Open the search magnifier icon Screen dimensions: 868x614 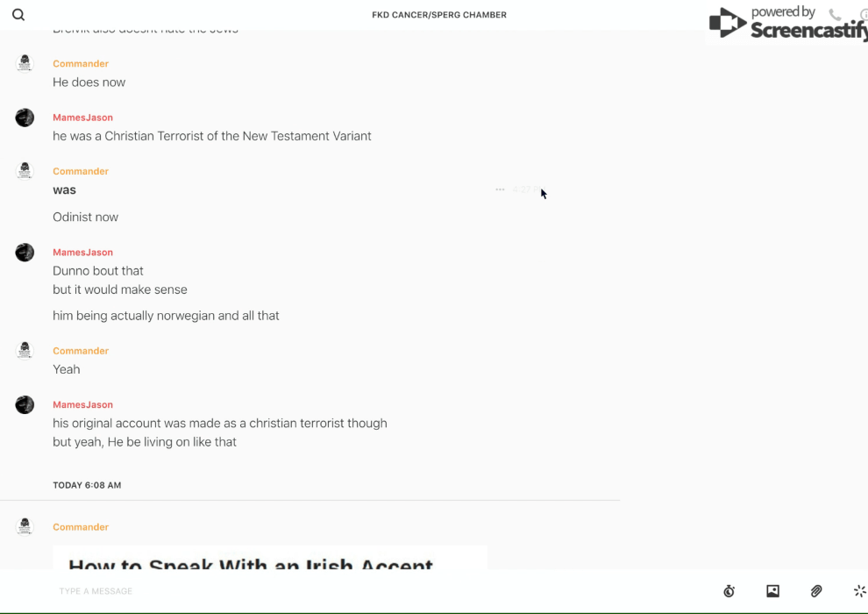click(x=18, y=15)
